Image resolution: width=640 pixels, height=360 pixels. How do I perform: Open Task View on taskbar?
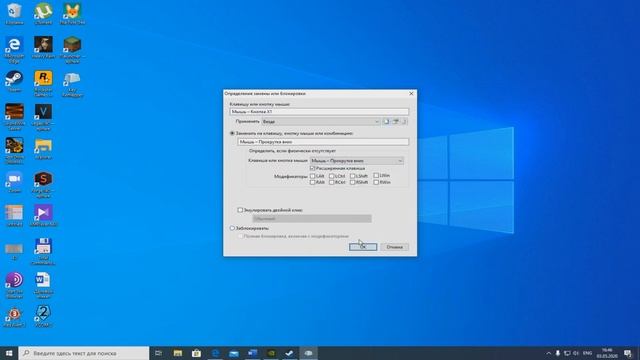158,353
